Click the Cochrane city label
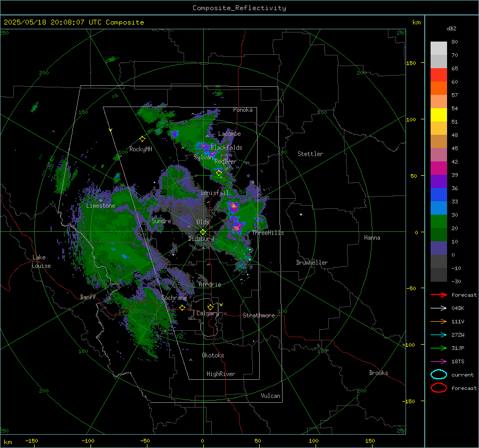This screenshot has width=479, height=448. 174,298
